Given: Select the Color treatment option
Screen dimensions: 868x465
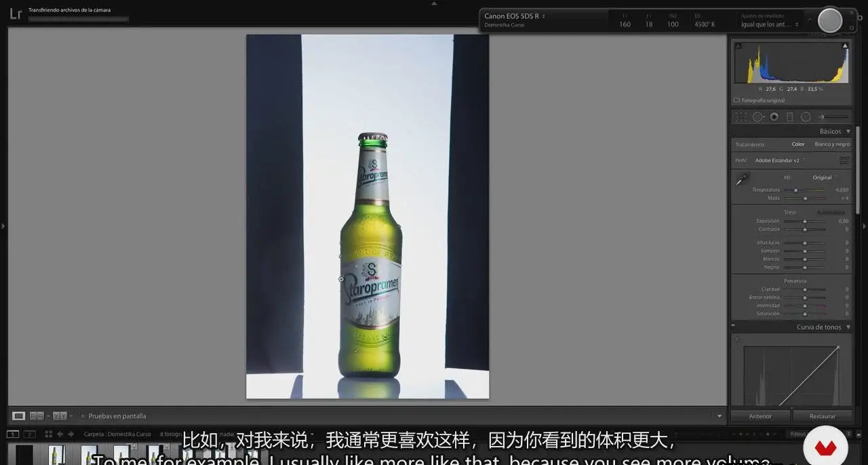Looking at the screenshot, I should click(x=798, y=144).
